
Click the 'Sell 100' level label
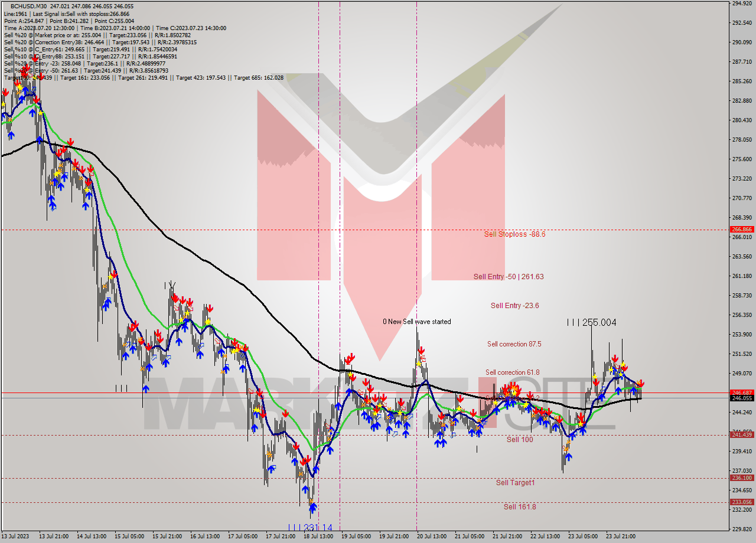(520, 440)
